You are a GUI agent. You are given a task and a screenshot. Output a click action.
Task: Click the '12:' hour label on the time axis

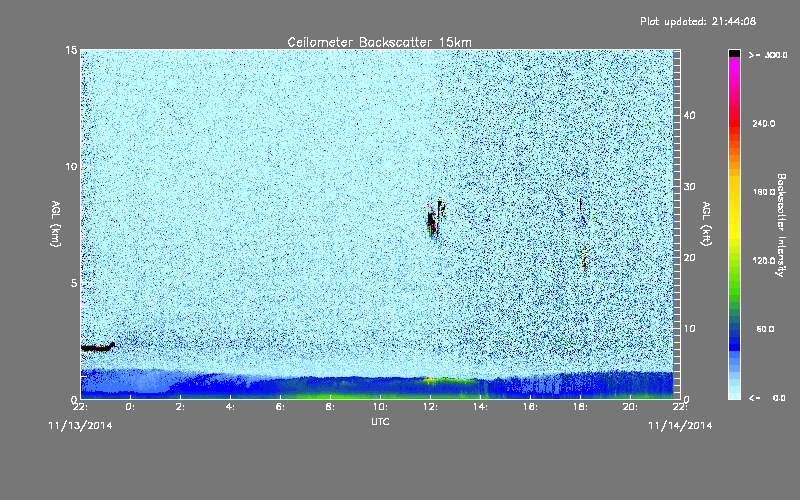coord(430,407)
